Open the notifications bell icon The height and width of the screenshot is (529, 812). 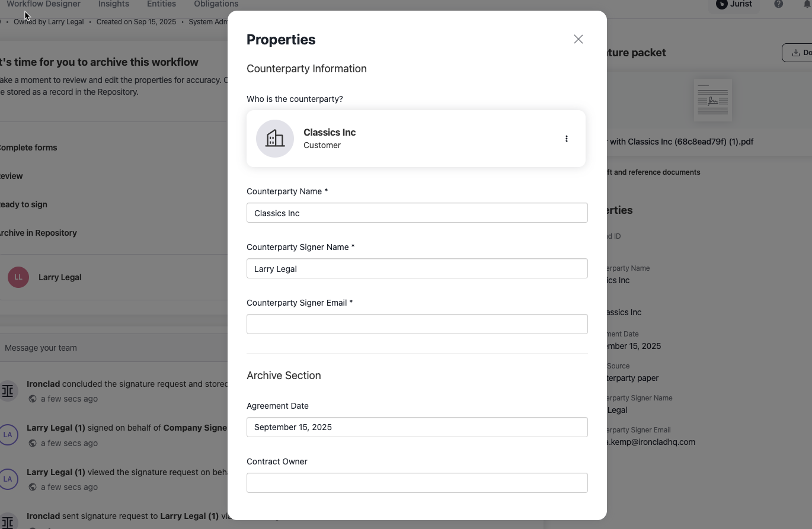tap(806, 5)
